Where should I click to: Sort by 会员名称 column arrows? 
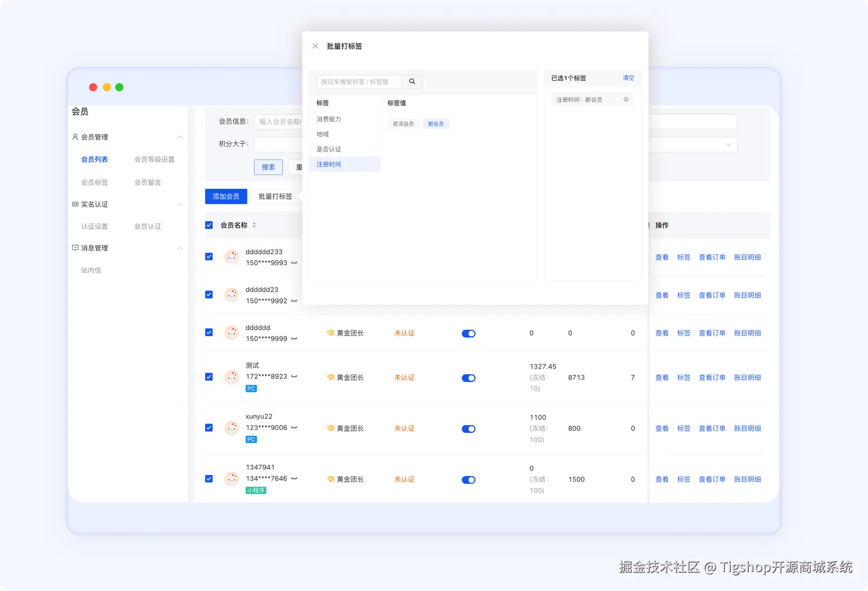[x=254, y=225]
